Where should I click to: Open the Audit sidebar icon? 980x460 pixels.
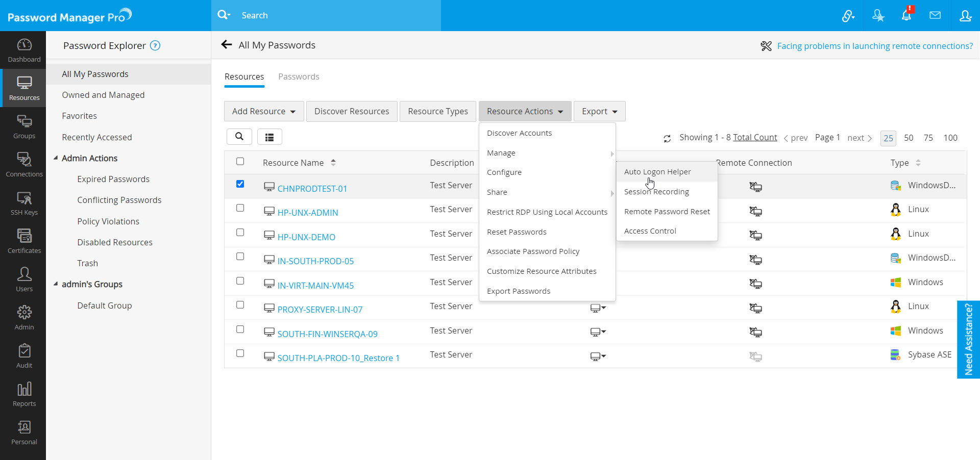coord(24,356)
